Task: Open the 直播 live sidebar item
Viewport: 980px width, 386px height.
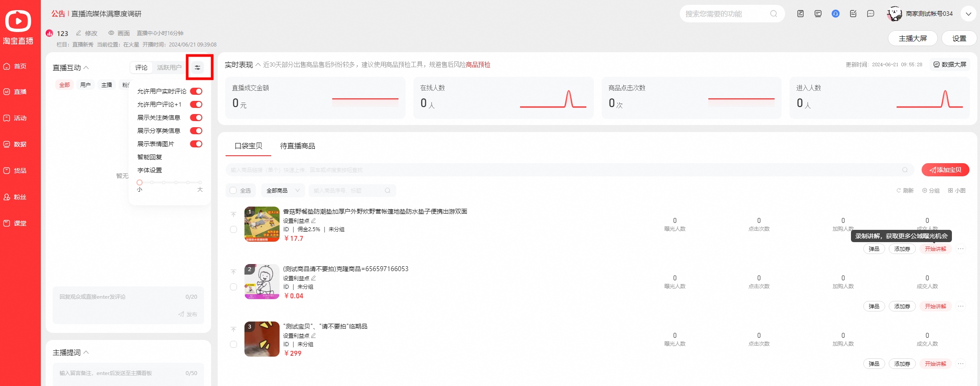Action: [x=16, y=92]
